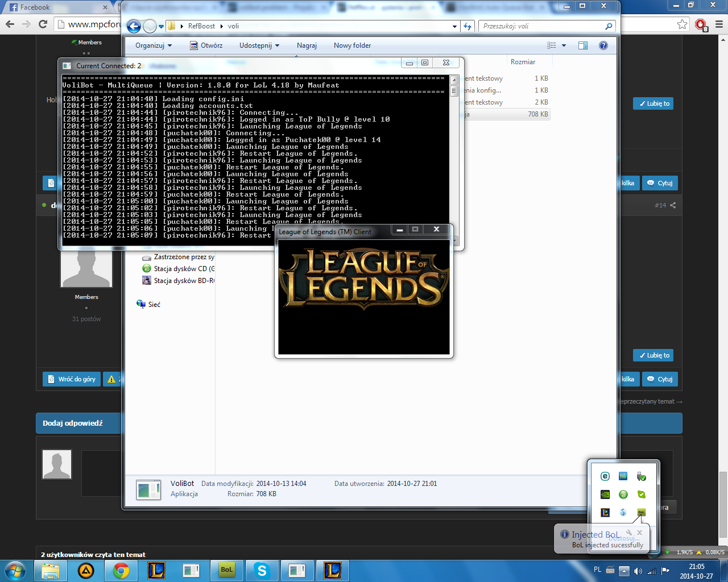Reload the Chrome page
The image size is (728, 582).
(43, 24)
